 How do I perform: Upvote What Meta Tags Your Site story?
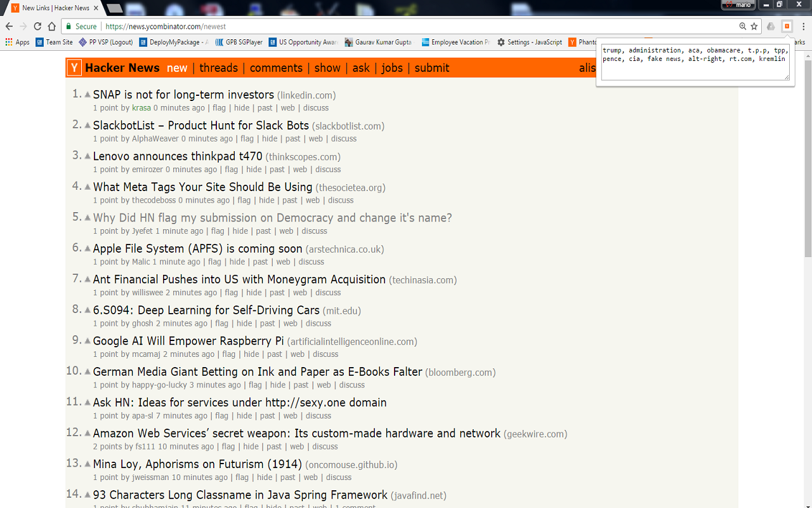pos(88,187)
